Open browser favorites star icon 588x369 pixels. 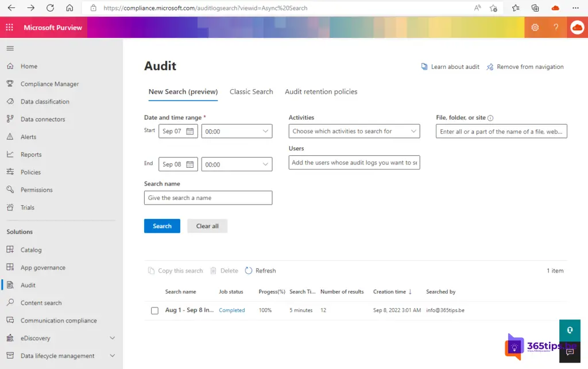[x=516, y=8]
